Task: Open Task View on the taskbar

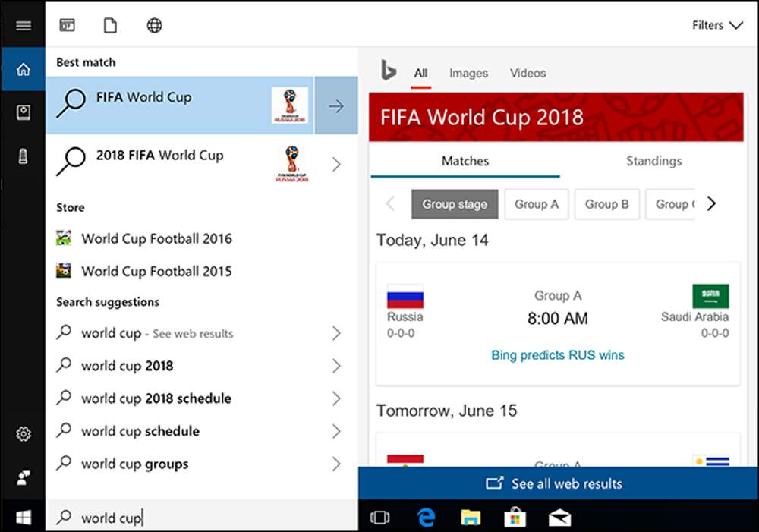Action: click(379, 518)
